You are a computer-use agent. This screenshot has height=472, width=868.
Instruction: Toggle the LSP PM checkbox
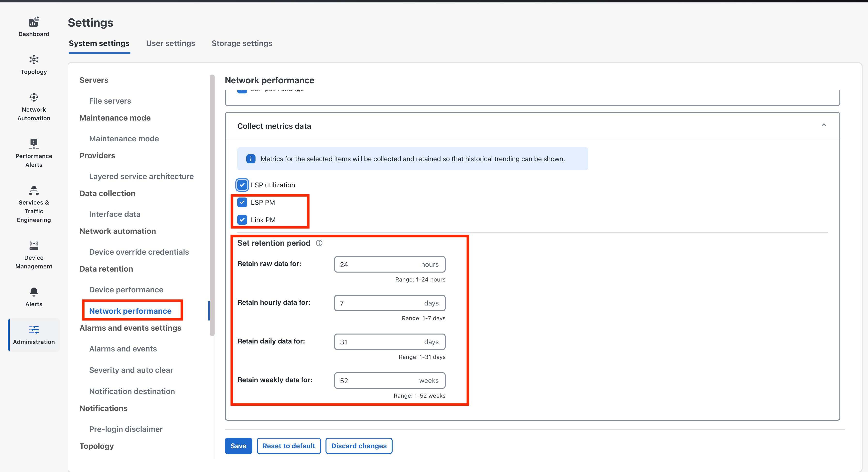[x=242, y=202]
